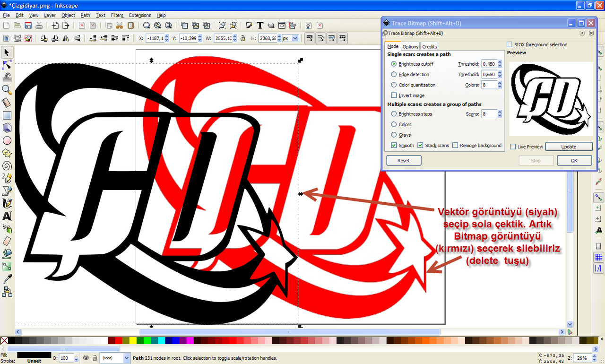
Task: Select the Calligraphy tool
Action: [7, 203]
